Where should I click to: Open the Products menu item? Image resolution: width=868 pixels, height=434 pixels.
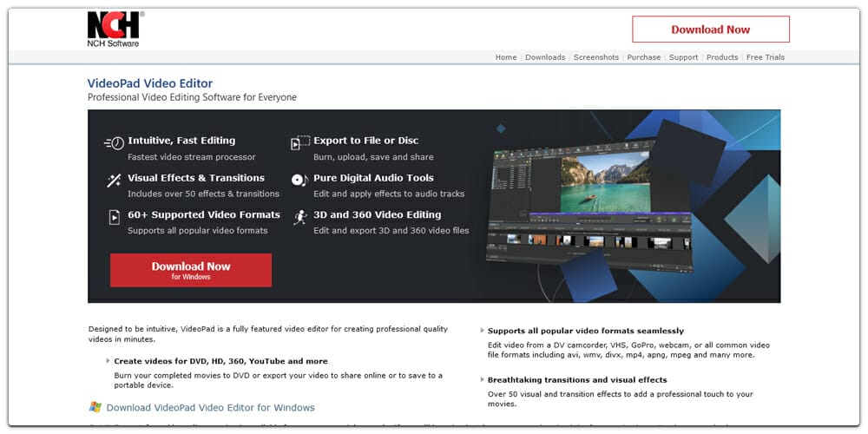click(722, 57)
